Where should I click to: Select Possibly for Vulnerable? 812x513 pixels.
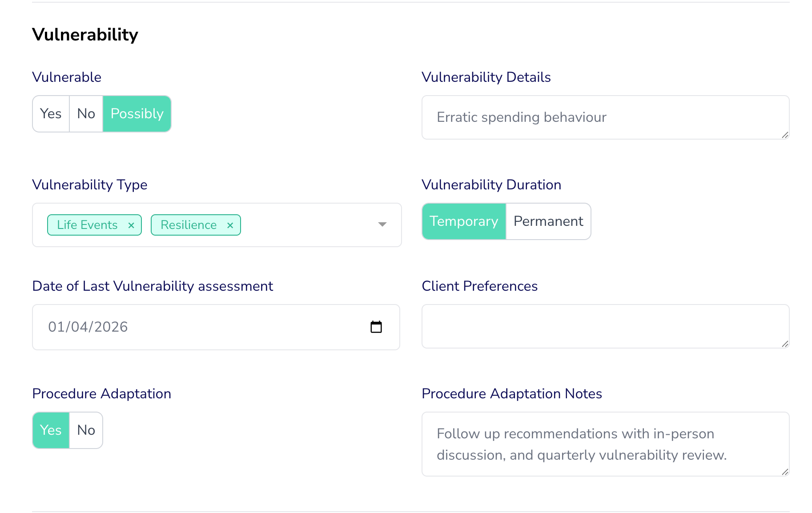137,114
